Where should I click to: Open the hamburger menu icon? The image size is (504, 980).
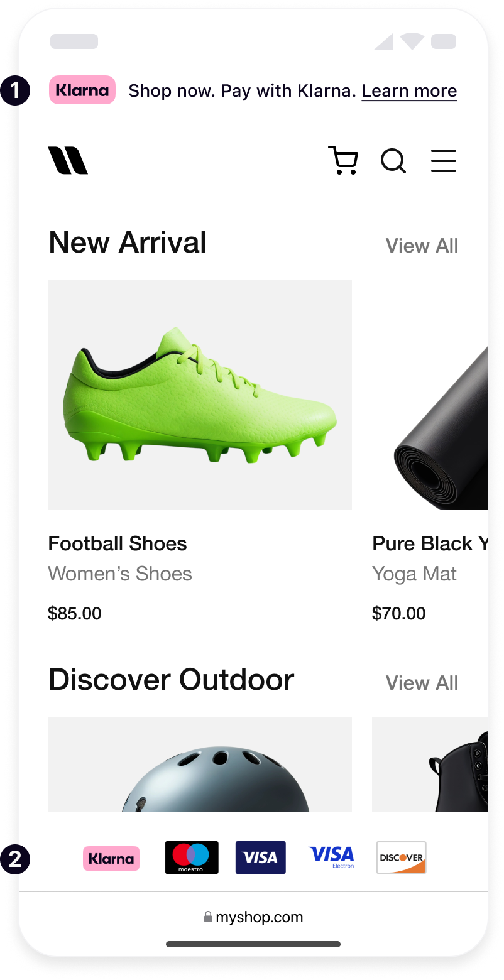[x=444, y=161]
